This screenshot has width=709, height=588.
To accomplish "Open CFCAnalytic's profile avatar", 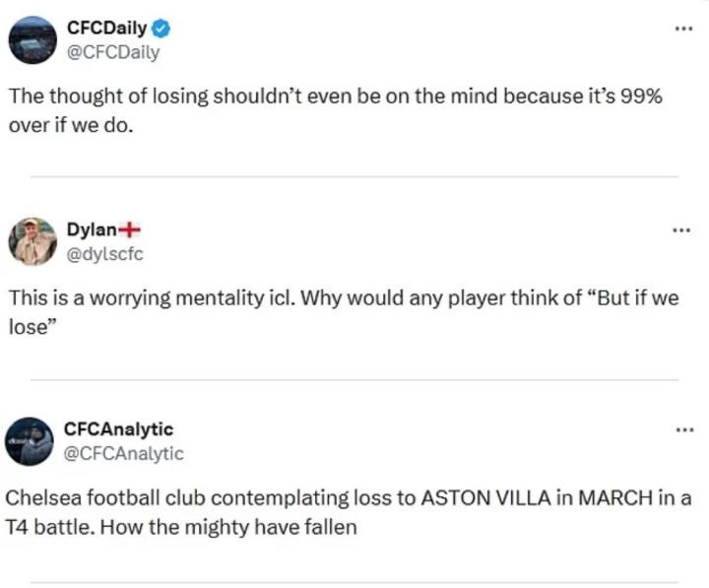I will (x=33, y=441).
